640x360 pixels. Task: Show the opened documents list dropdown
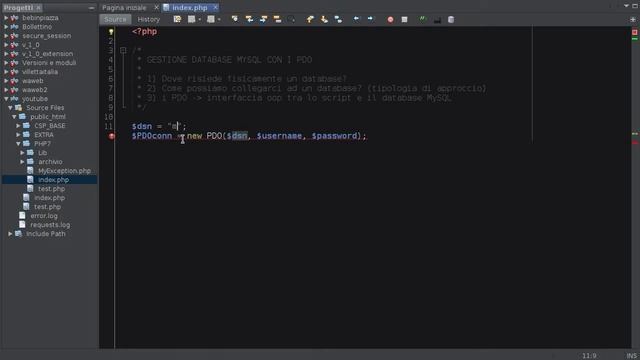pos(626,6)
